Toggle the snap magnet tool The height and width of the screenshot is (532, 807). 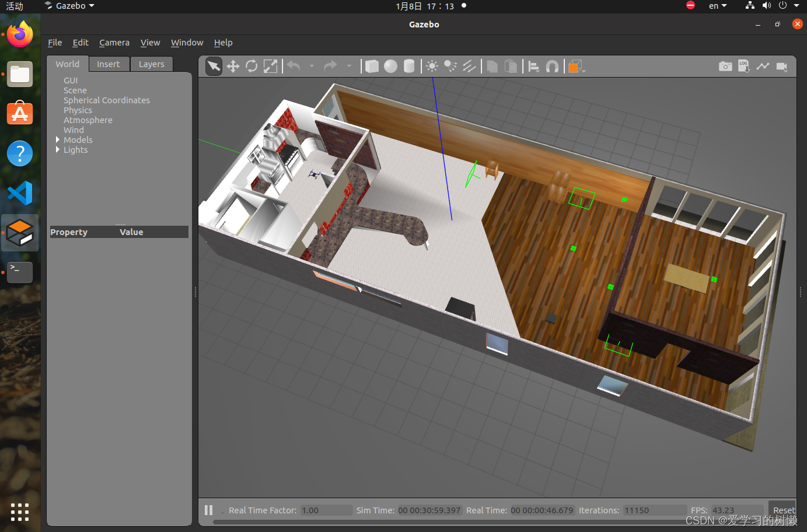click(x=552, y=66)
